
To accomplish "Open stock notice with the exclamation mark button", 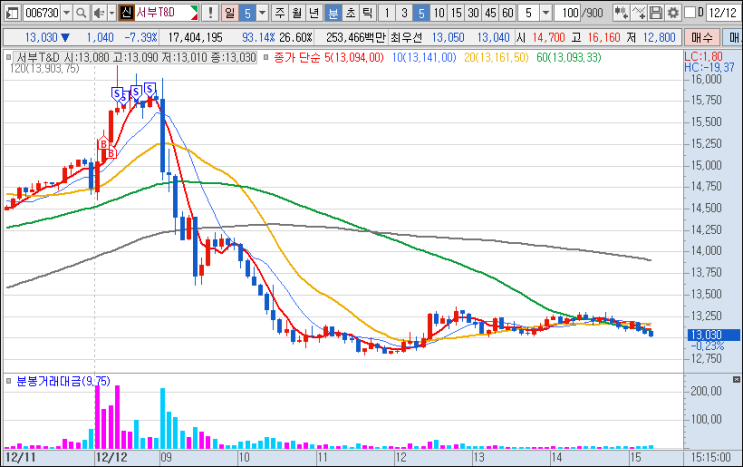I will (x=210, y=13).
